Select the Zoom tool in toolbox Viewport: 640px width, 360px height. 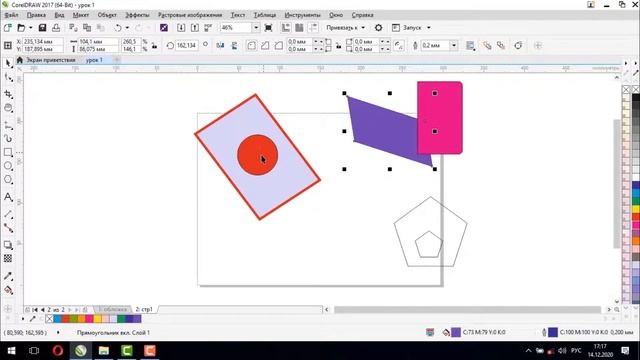(8, 108)
